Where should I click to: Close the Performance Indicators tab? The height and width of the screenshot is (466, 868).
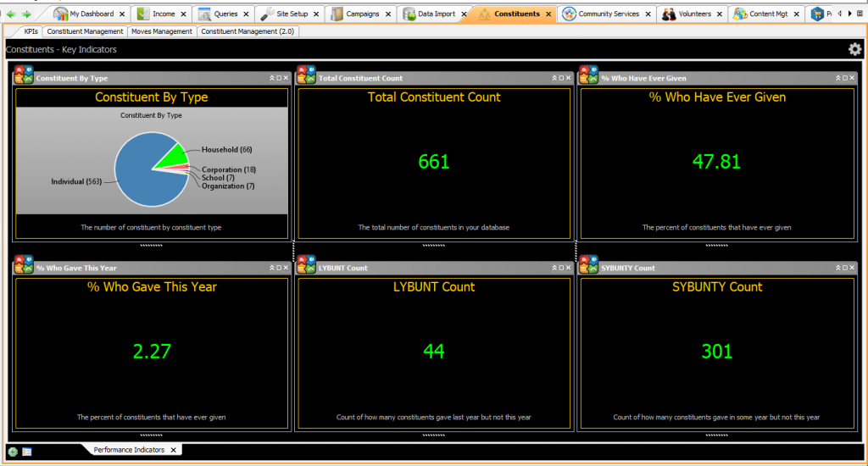(173, 451)
